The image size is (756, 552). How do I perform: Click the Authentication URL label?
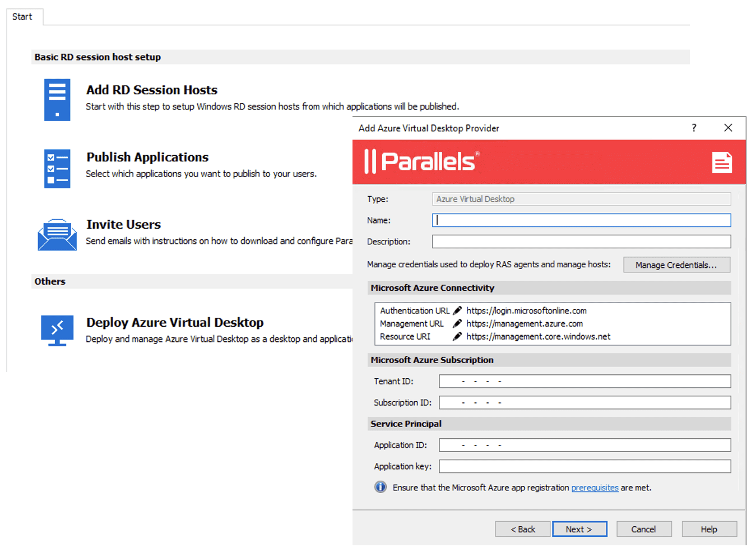point(415,310)
